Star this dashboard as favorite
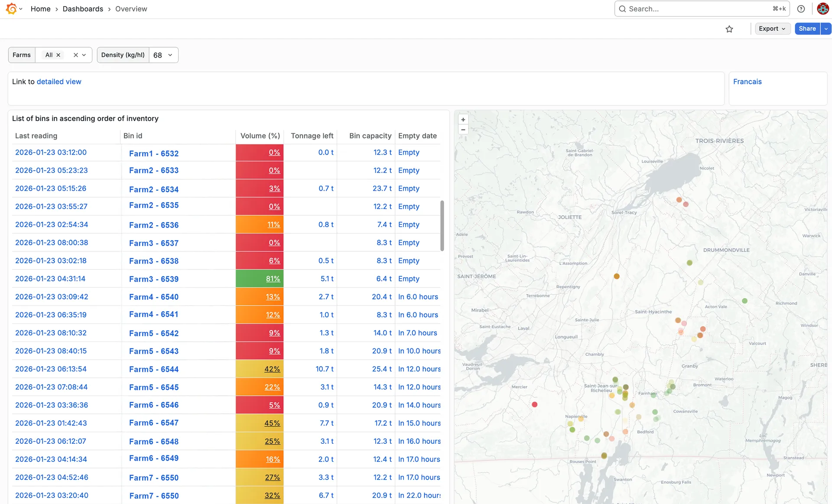The image size is (832, 504). (x=729, y=29)
